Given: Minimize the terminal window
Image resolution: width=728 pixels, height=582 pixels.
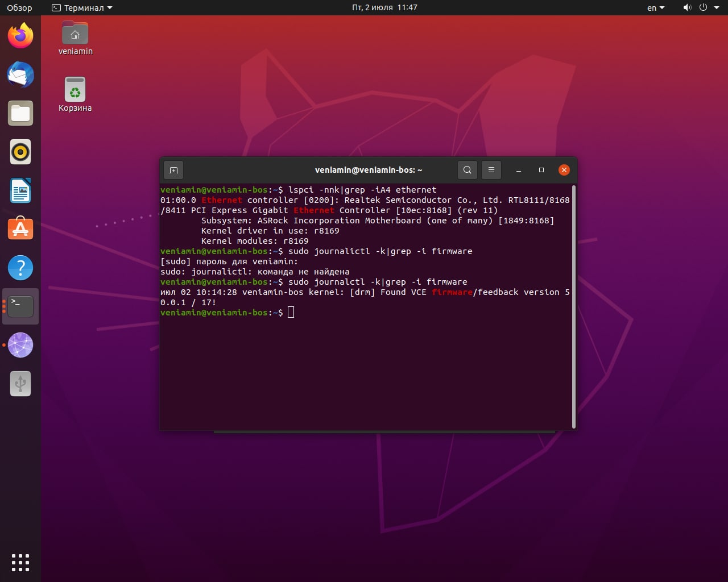Looking at the screenshot, I should click(x=519, y=170).
